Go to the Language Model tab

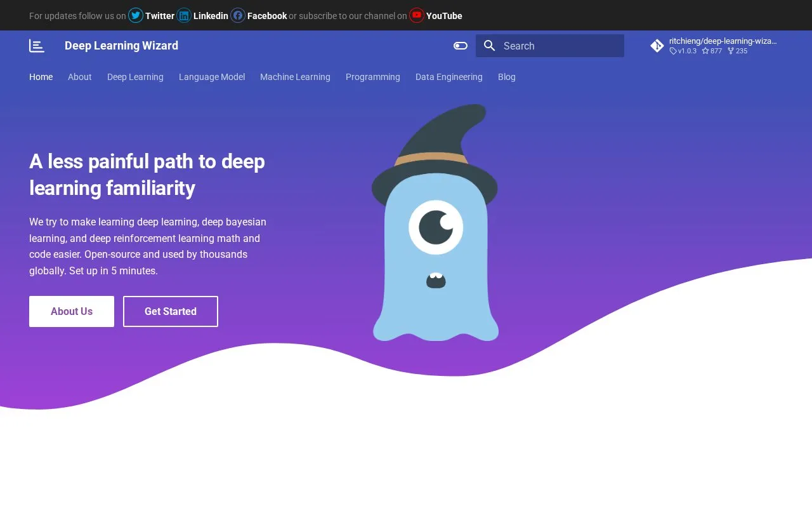point(212,77)
